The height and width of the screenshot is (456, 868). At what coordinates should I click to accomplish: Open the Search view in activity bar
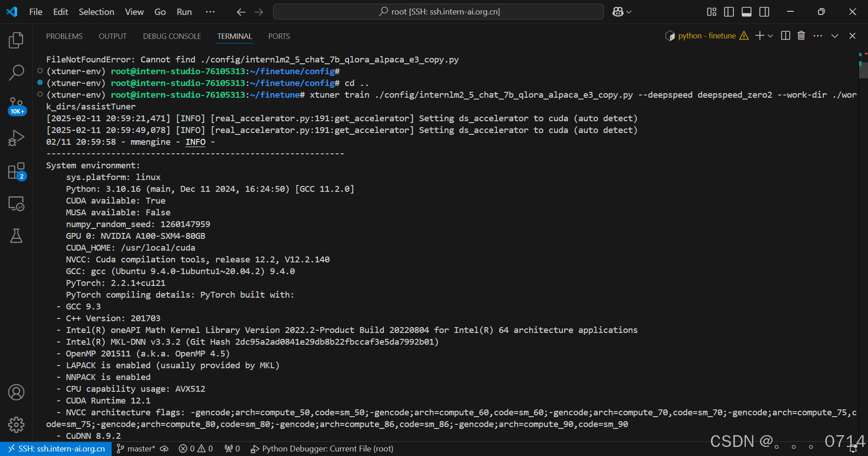(x=16, y=72)
